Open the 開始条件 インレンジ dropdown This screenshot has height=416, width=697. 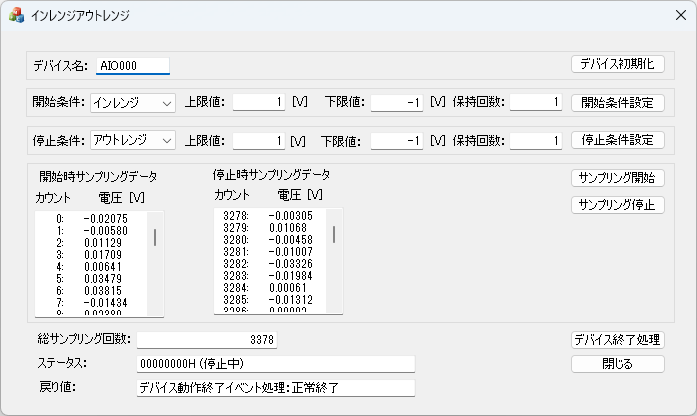(133, 102)
